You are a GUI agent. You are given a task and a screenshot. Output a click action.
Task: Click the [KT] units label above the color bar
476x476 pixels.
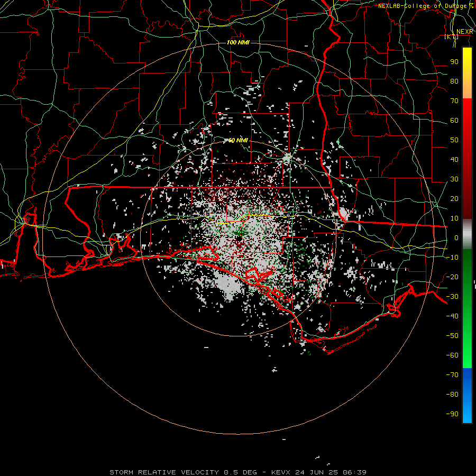click(x=452, y=37)
